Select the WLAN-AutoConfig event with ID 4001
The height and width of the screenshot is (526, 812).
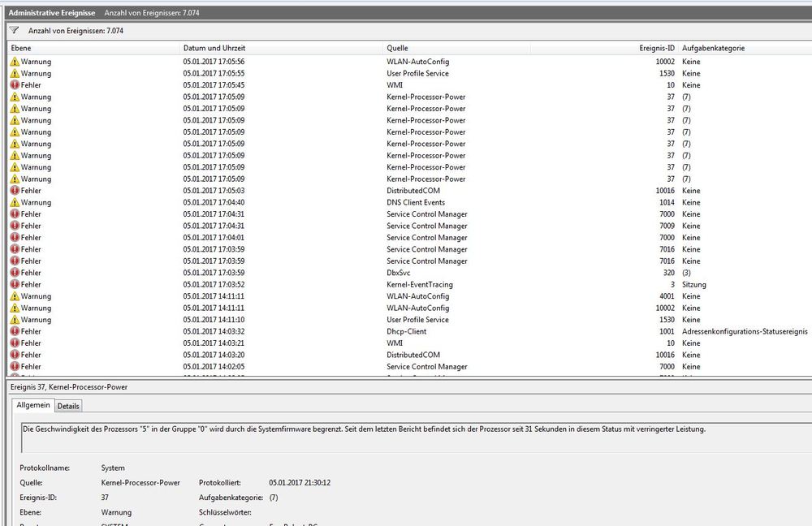click(417, 296)
